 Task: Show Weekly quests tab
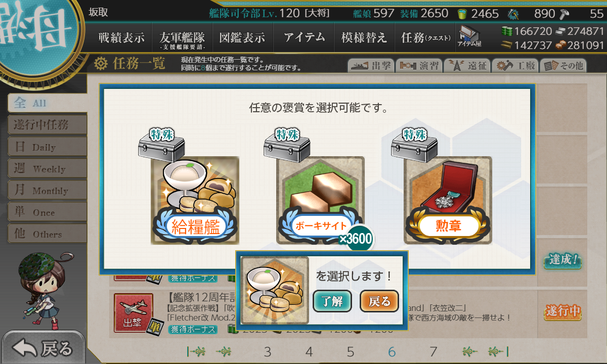click(47, 169)
